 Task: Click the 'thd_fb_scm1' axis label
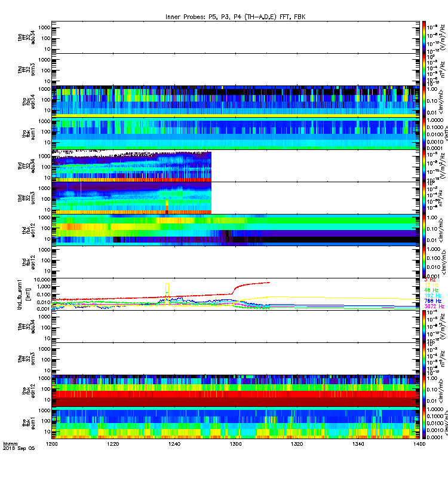(20, 294)
